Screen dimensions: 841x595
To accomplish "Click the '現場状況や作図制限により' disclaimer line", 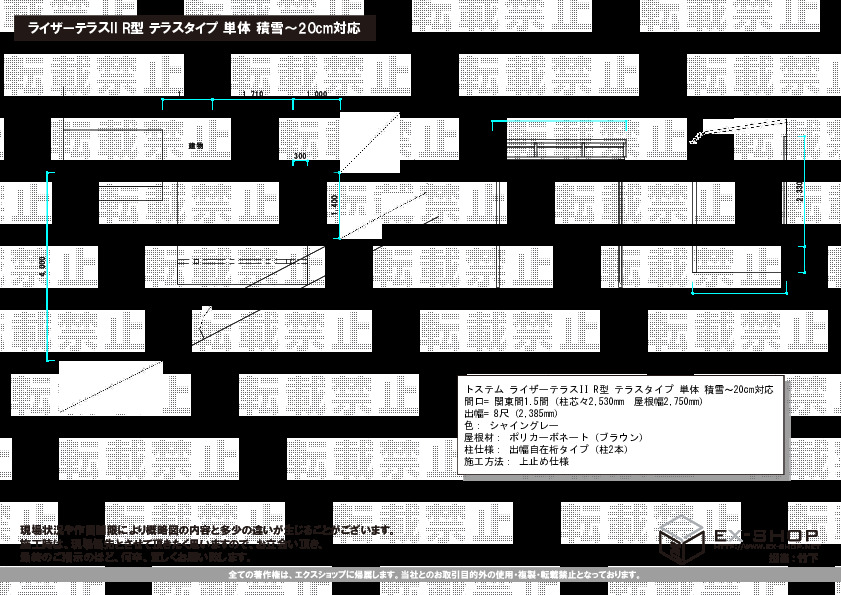I will pos(208,531).
